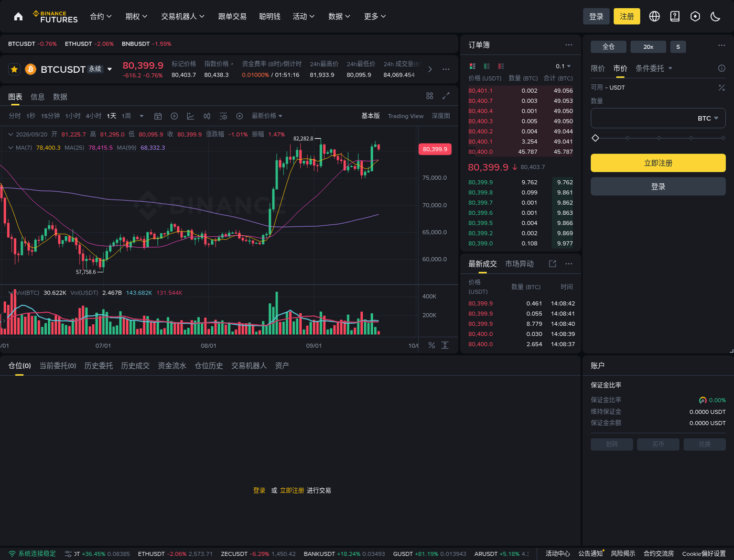This screenshot has height=560, width=734.
Task: Click the circled-plus icon in chart toolbar
Action: (x=174, y=116)
